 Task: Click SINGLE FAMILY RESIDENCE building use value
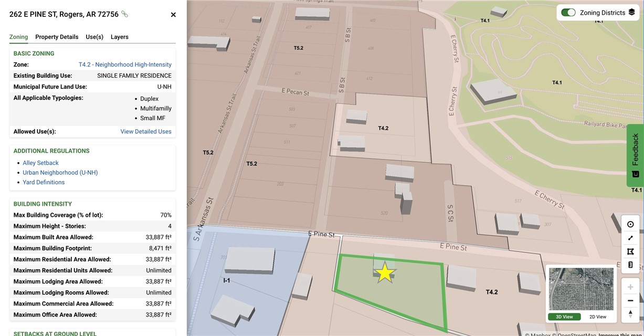tap(134, 76)
